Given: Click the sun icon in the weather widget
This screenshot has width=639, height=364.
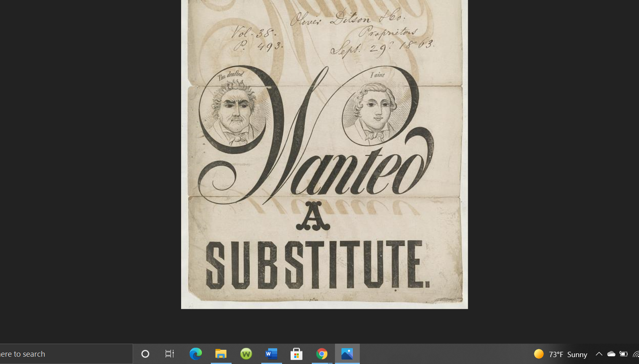Looking at the screenshot, I should pos(538,354).
